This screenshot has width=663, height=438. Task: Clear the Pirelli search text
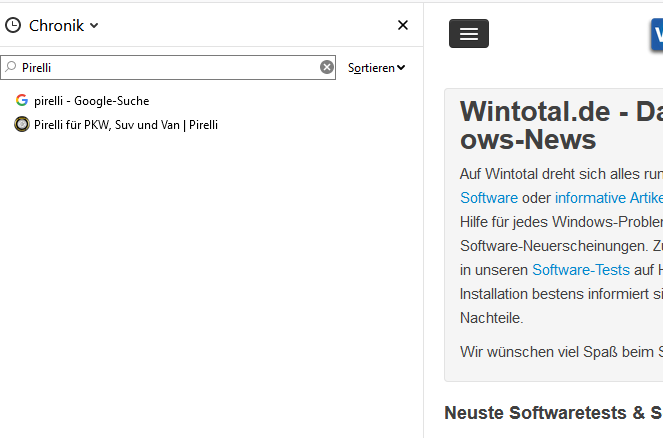(x=327, y=67)
